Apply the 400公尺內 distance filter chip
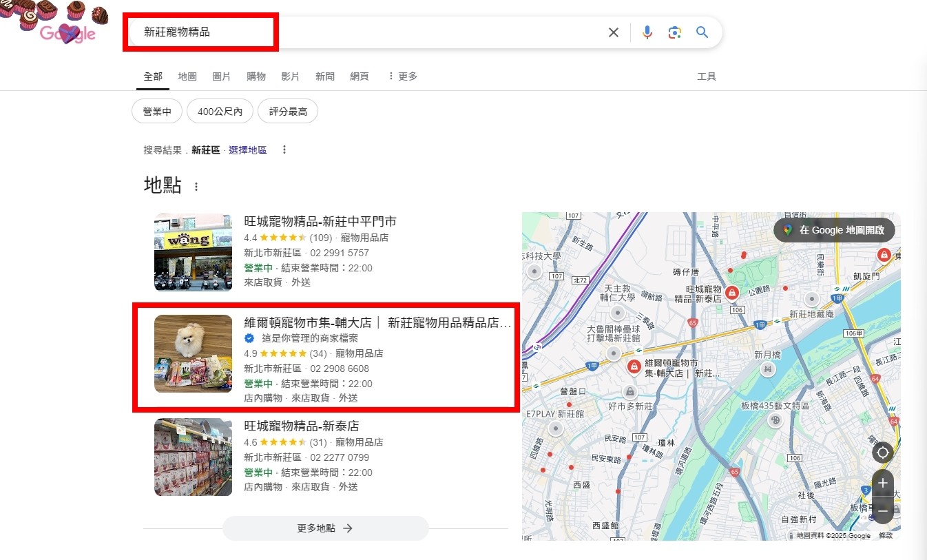927x560 pixels. pyautogui.click(x=220, y=111)
